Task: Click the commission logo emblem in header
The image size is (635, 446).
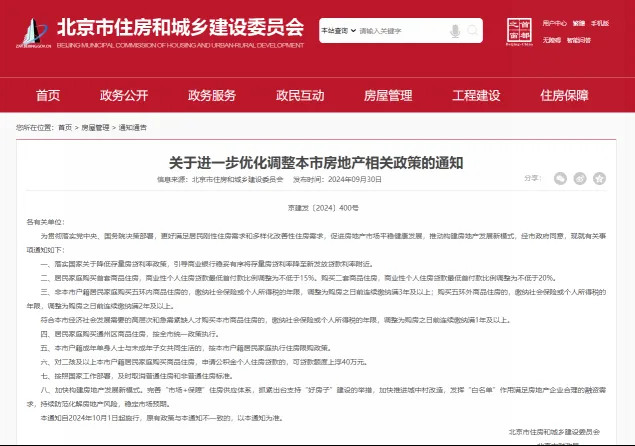Action: 34,33
